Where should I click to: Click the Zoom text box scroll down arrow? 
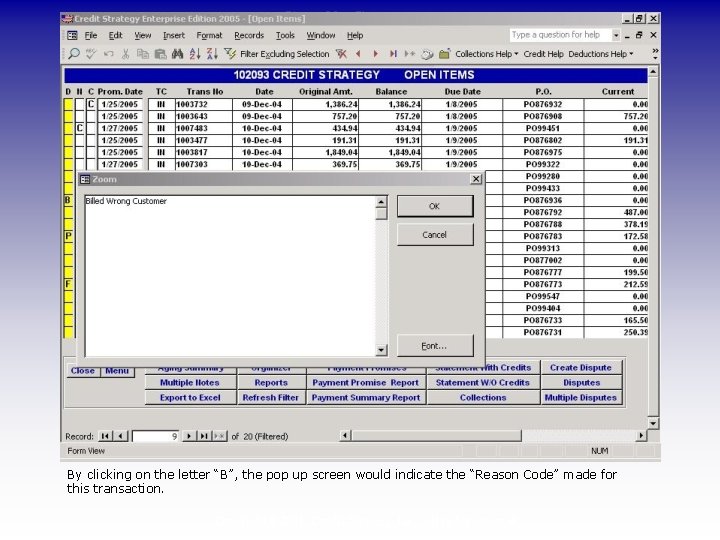click(x=381, y=350)
